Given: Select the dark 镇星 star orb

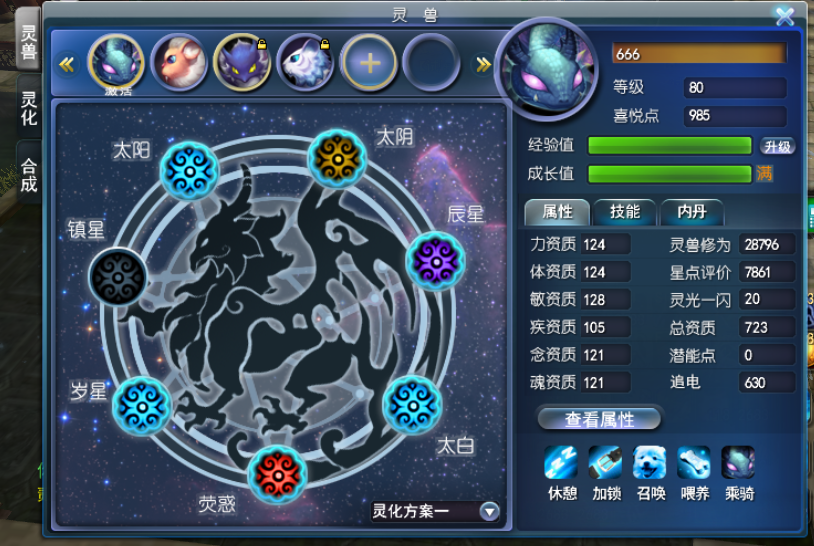Looking at the screenshot, I should (x=118, y=277).
